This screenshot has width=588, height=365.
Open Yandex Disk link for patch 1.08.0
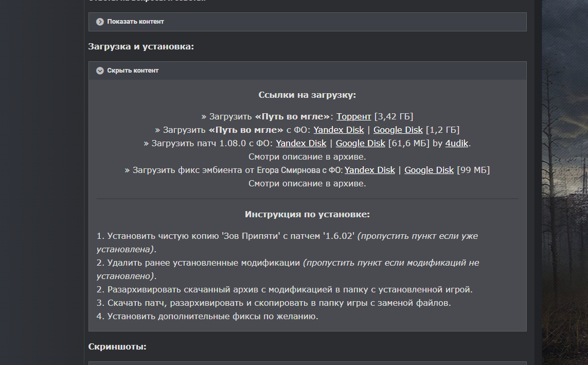[301, 143]
